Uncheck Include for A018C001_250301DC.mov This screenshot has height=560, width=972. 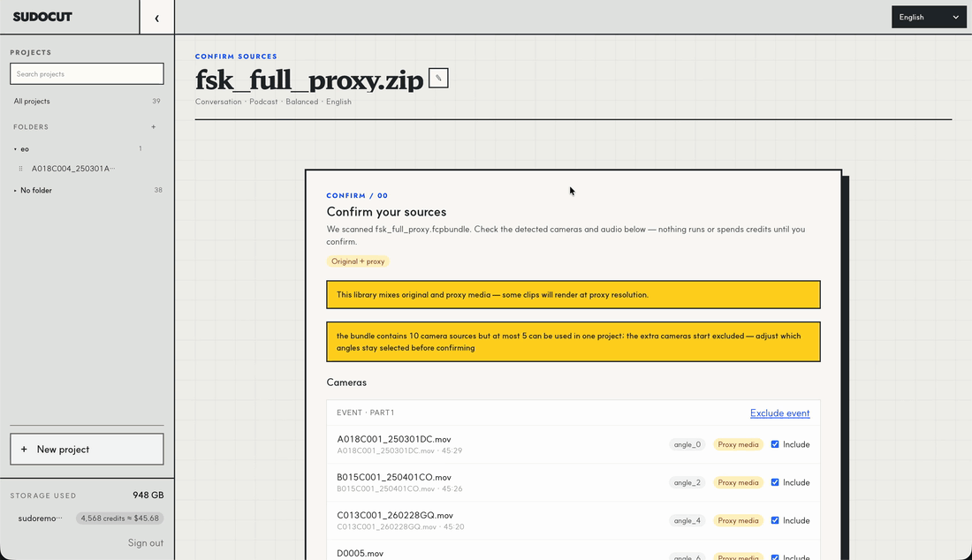[775, 444]
